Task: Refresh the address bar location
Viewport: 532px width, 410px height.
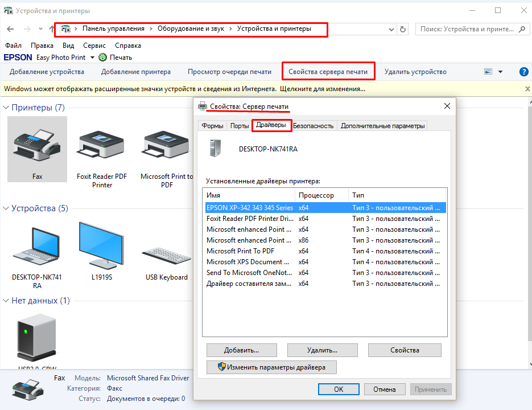Action: 403,29
